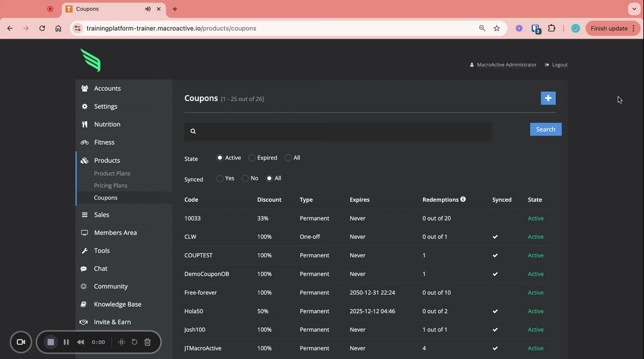Toggle the recorder camera icon
Viewport: 644px width, 359px height.
(21, 342)
